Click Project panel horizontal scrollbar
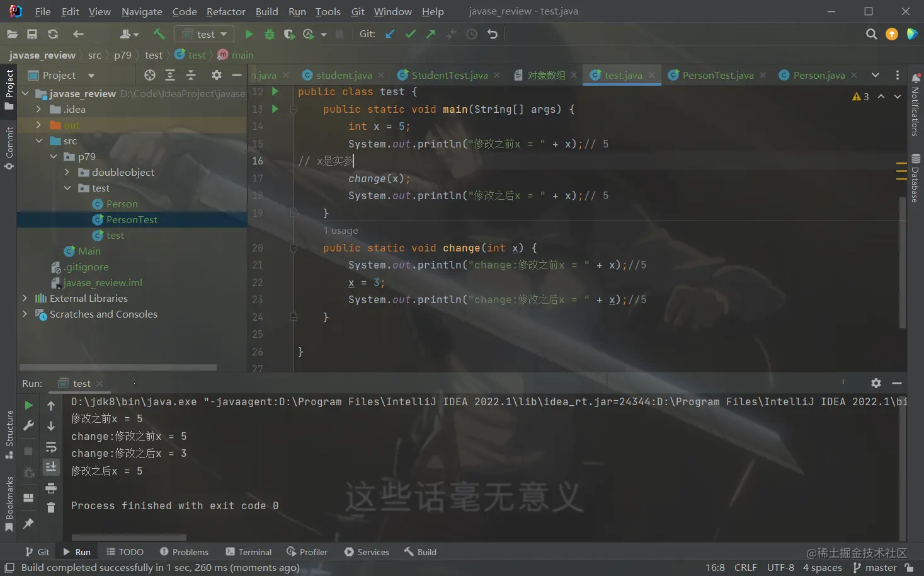This screenshot has height=576, width=924. (x=118, y=367)
